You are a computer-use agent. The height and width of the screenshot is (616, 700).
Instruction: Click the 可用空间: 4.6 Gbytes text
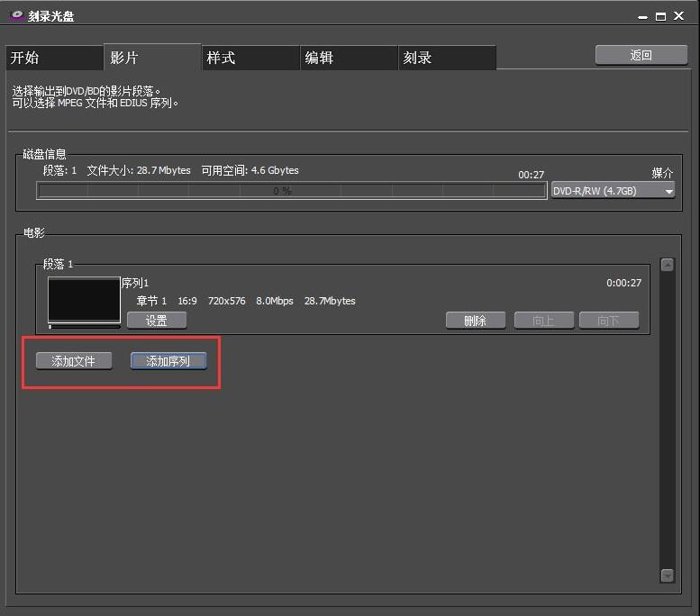click(x=250, y=170)
